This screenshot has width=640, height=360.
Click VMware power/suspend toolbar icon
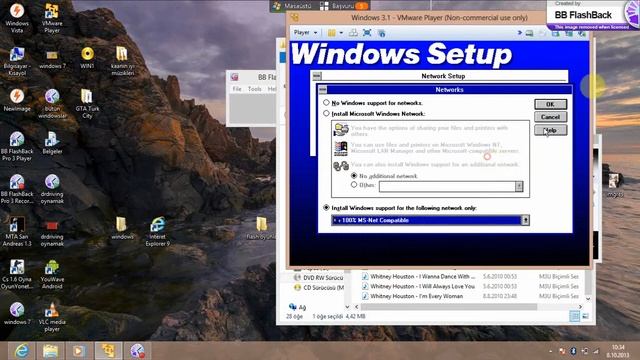[331, 33]
